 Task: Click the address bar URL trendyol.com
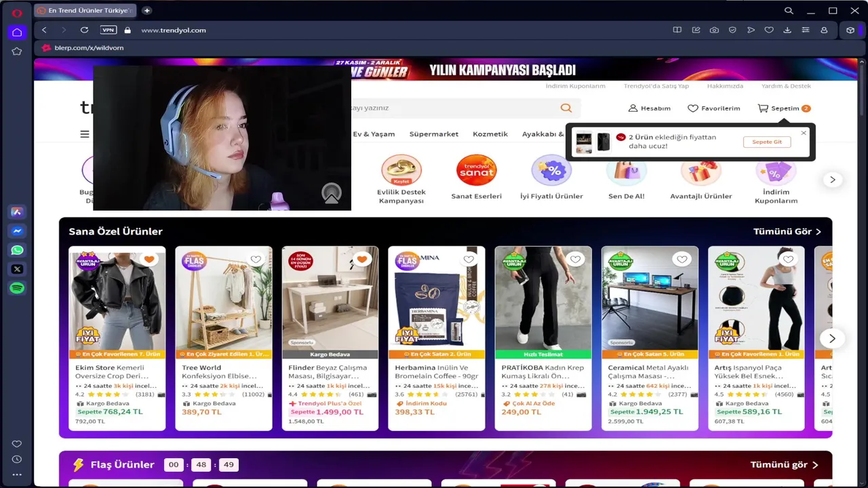[x=174, y=30]
